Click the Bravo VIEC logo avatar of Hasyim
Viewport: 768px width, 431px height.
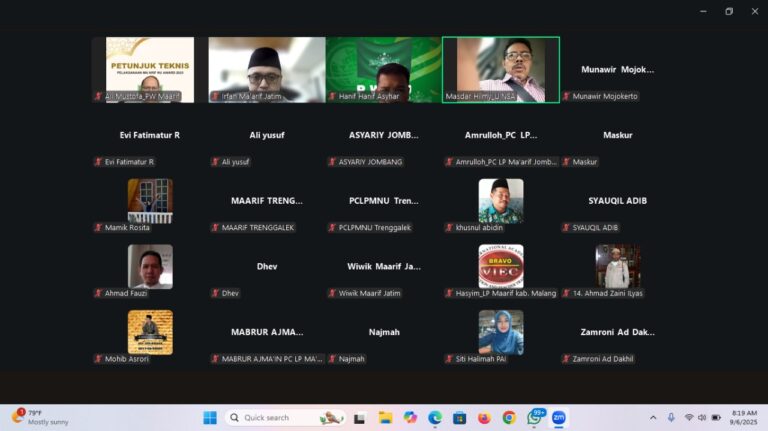tap(501, 267)
